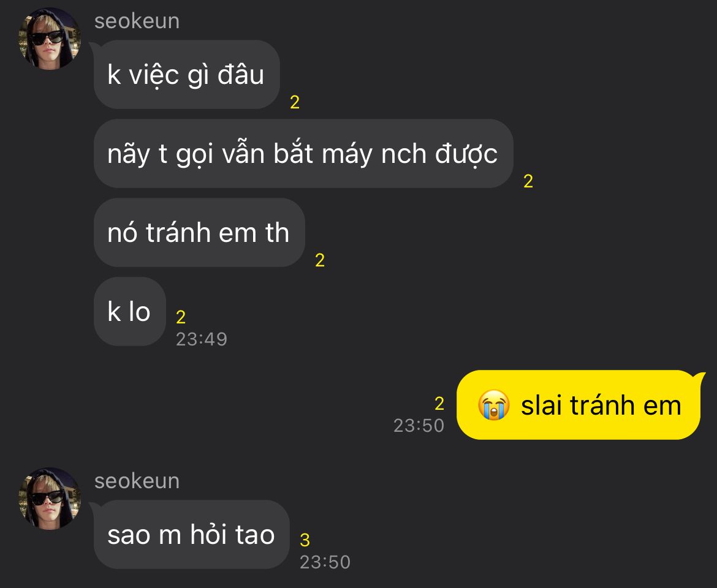Select the yellow 'slai tránh em' bubble
The width and height of the screenshot is (717, 588).
[579, 405]
